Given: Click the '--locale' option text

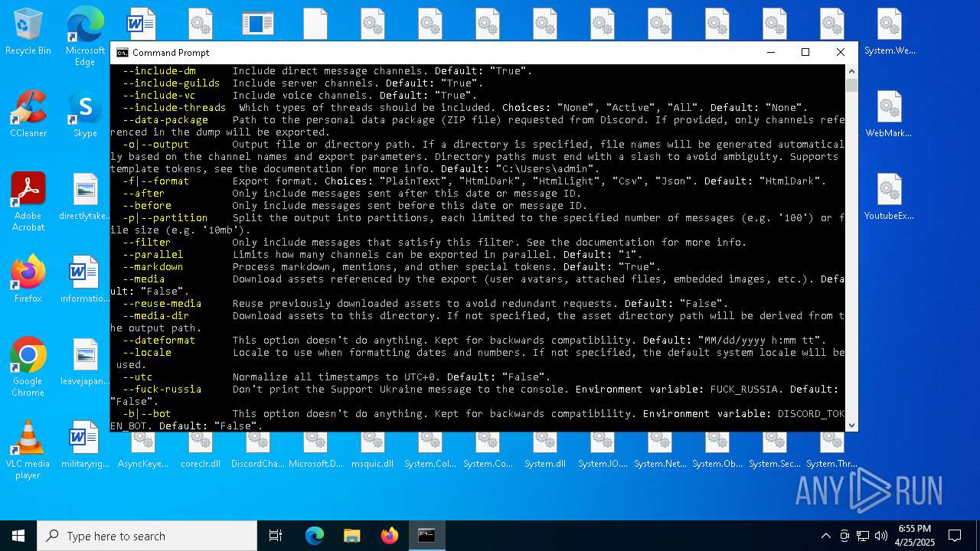Looking at the screenshot, I should point(147,353).
